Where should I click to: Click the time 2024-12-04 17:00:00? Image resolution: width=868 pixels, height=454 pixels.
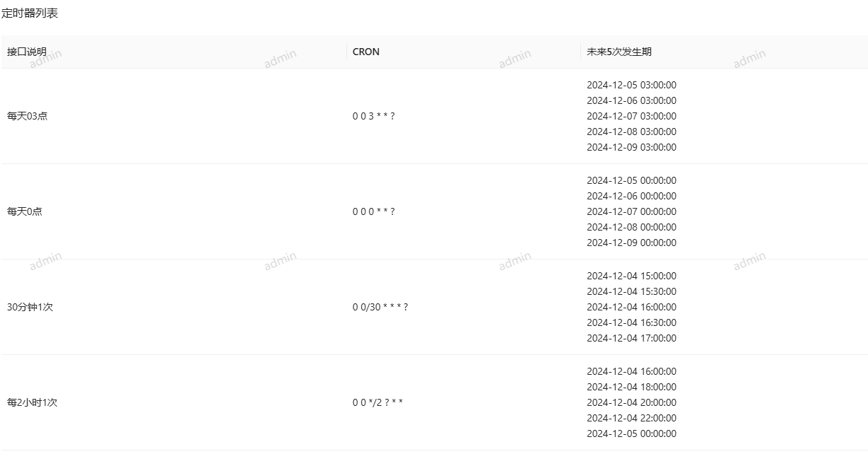631,338
